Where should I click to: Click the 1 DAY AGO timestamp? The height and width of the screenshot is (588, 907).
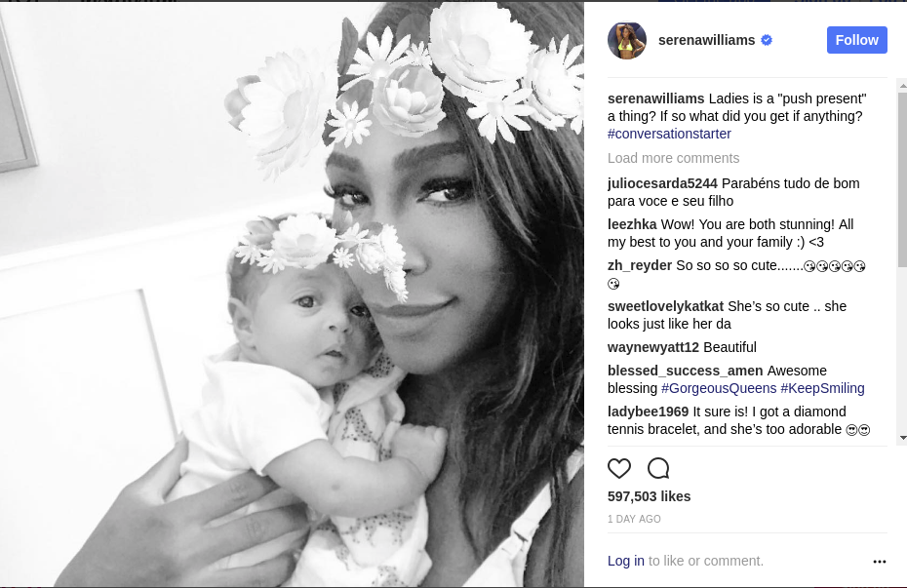coord(634,519)
